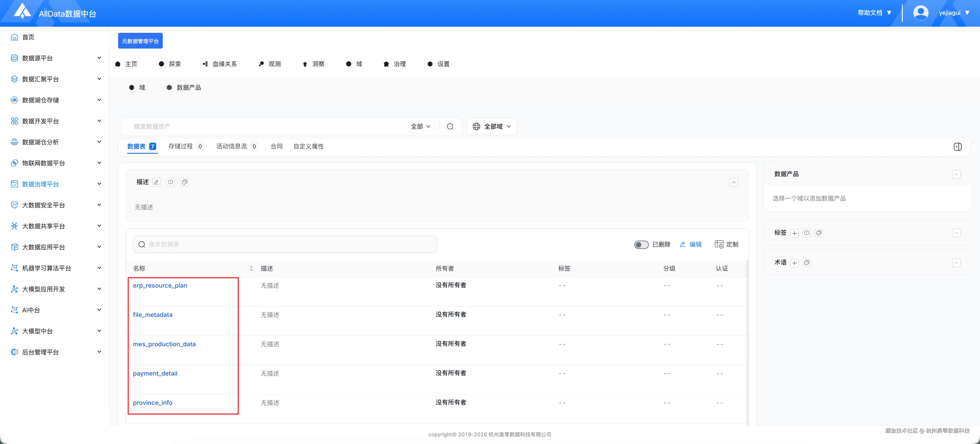Click the overlapping-squares icon in the 描述 header

coord(184,182)
